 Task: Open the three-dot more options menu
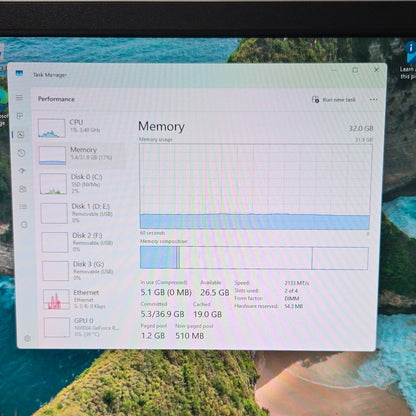coord(374,100)
